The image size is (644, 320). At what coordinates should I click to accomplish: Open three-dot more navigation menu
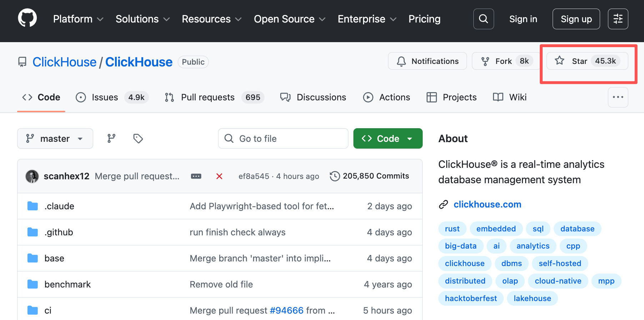[618, 97]
